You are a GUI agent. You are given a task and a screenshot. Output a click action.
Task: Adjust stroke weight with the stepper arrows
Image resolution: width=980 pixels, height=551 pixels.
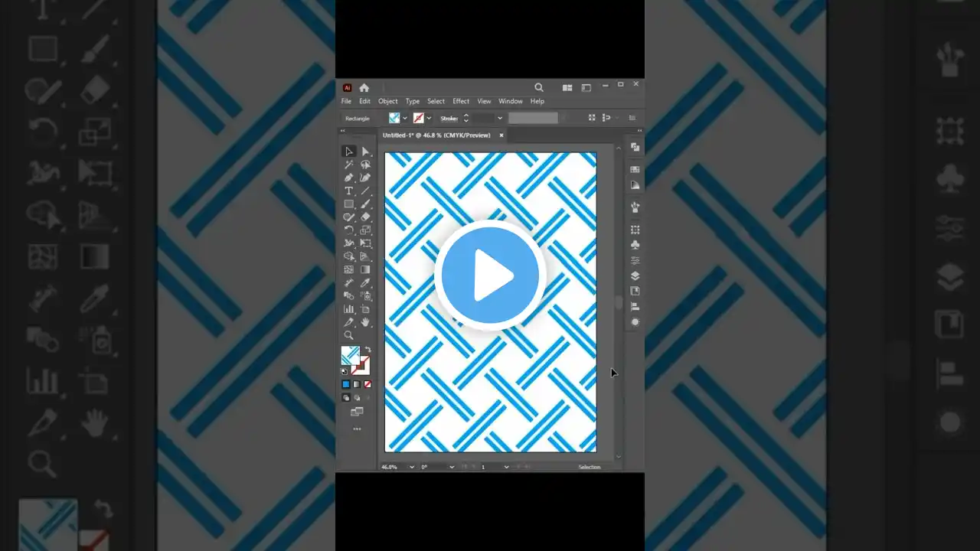(x=465, y=118)
